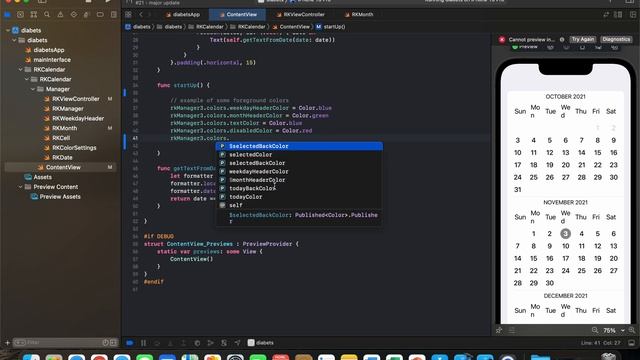Click debug memory graph icon

[211, 343]
